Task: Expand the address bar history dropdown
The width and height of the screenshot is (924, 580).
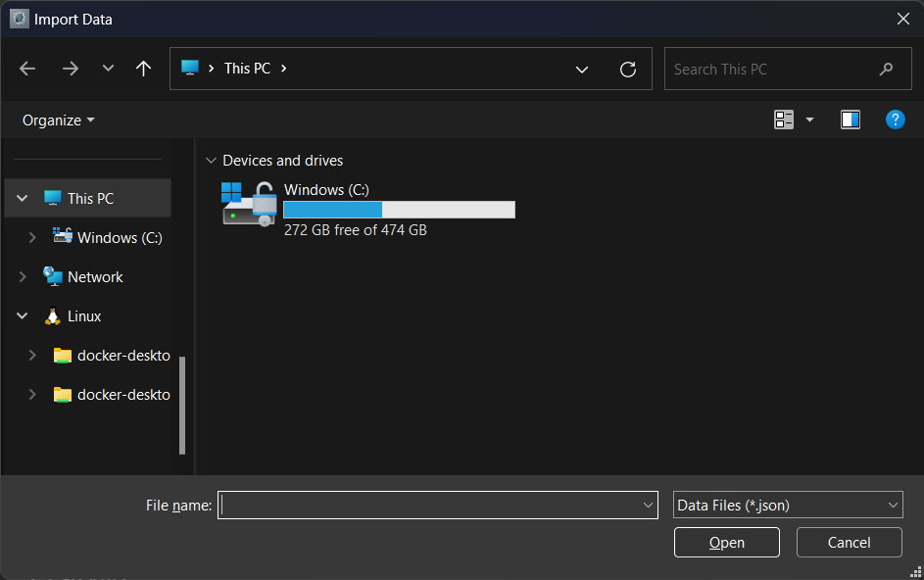Action: tap(582, 69)
